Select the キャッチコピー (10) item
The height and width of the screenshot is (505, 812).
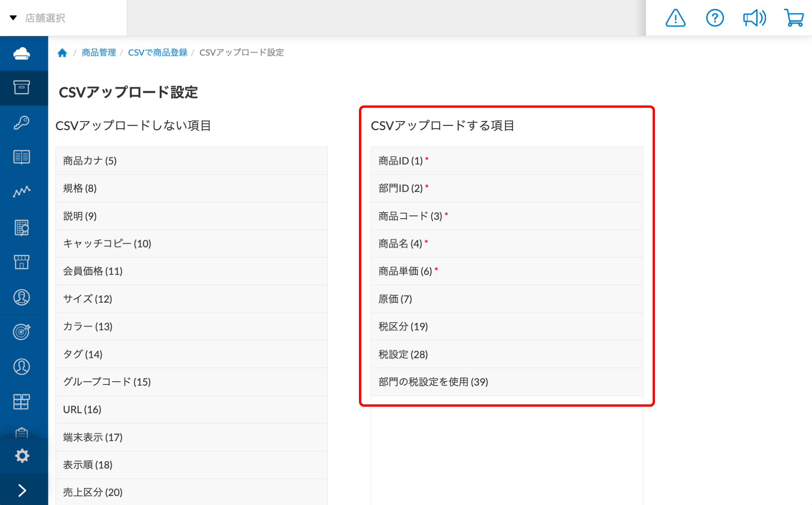coord(192,244)
